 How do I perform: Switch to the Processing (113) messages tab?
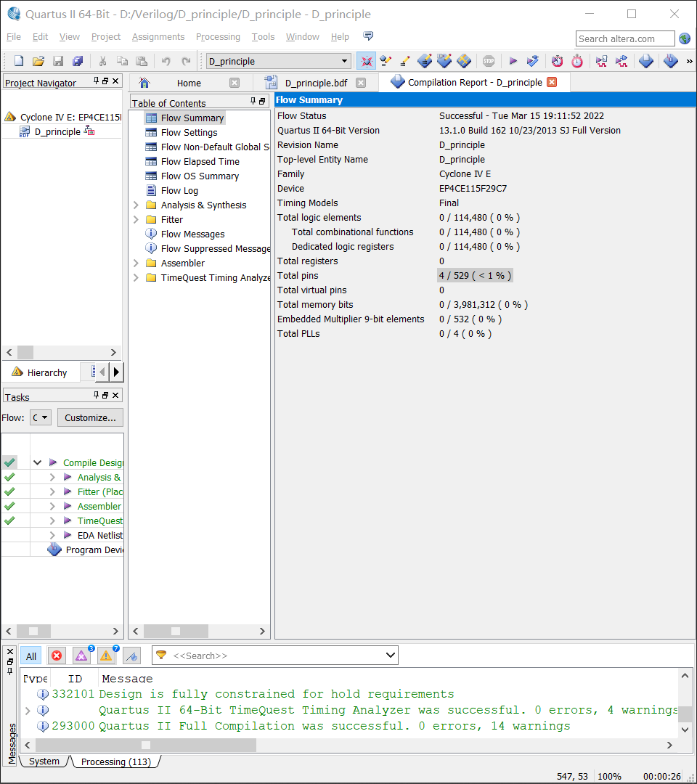click(x=115, y=761)
